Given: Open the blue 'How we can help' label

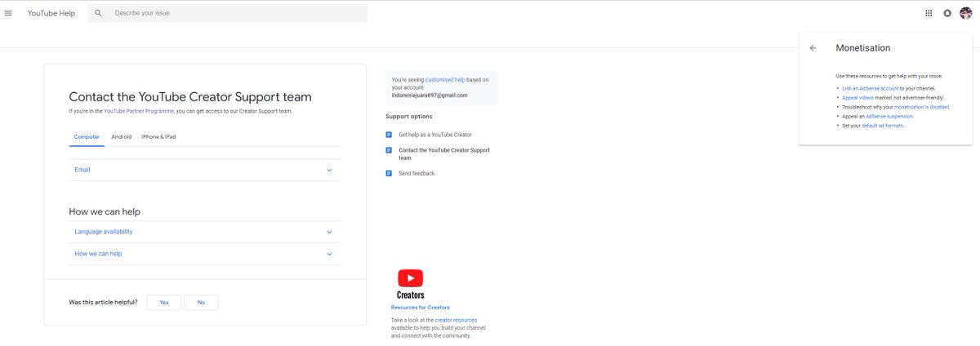Looking at the screenshot, I should 98,254.
